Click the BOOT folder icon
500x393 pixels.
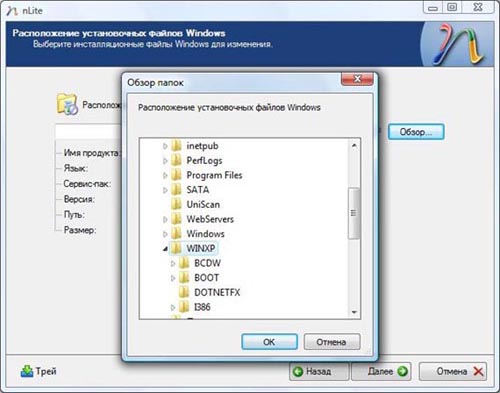(x=184, y=278)
